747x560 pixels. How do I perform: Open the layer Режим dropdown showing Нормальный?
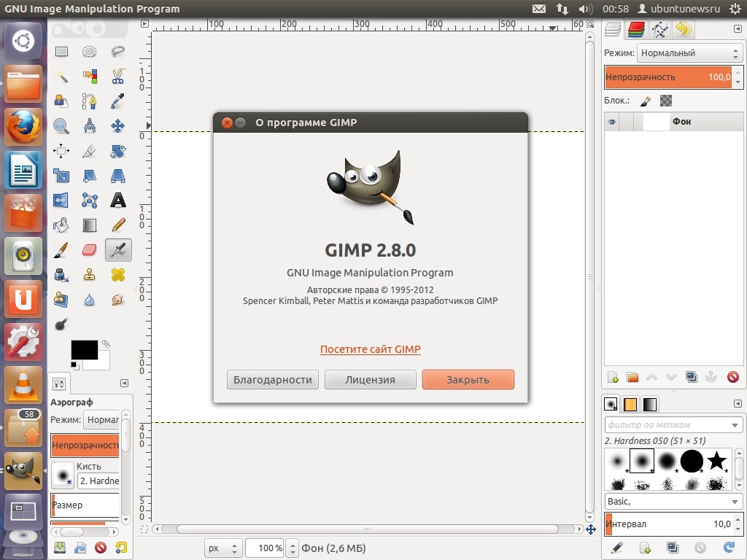coord(690,52)
